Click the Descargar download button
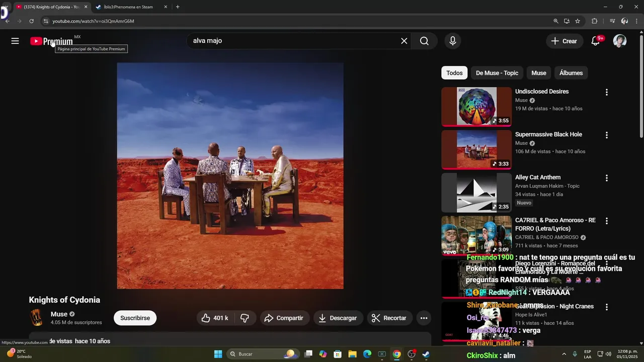Viewport: 644px width, 362px height. [338, 318]
